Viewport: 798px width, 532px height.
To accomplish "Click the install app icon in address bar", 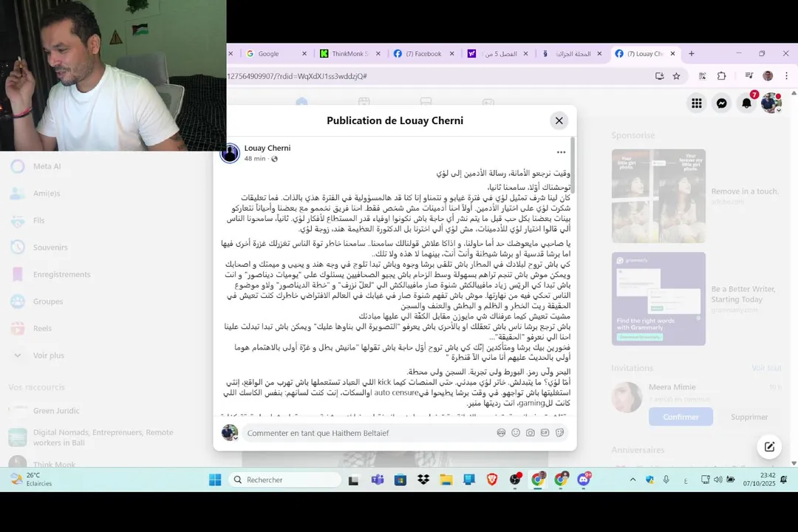I will coord(660,76).
